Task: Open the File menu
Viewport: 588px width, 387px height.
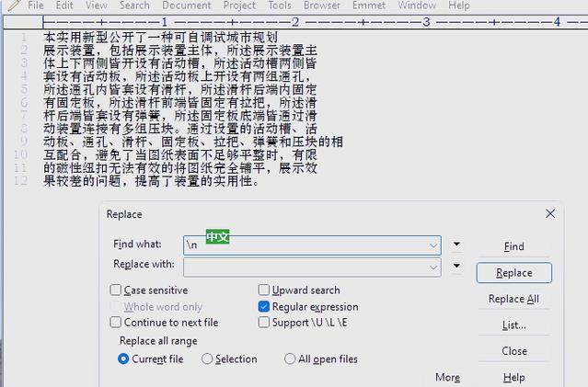Action: [36, 6]
